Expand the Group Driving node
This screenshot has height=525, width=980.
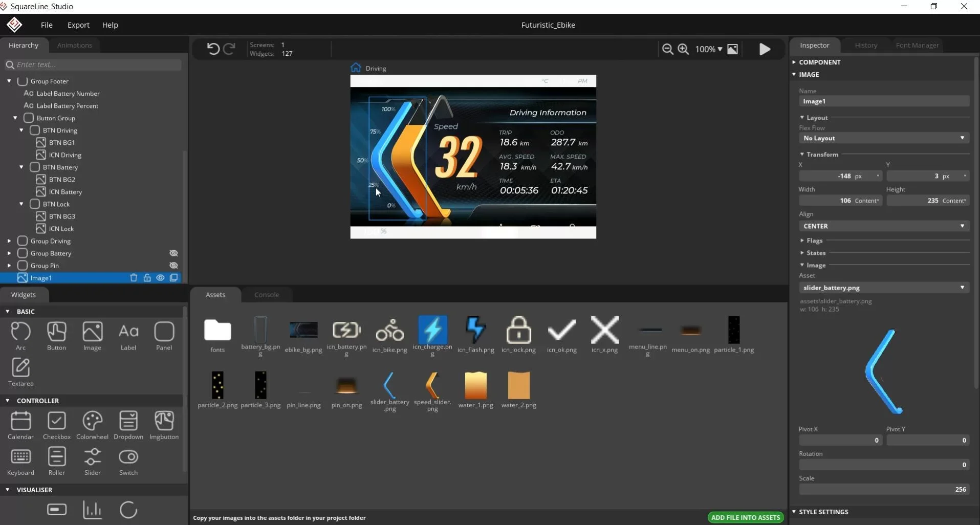(x=9, y=240)
